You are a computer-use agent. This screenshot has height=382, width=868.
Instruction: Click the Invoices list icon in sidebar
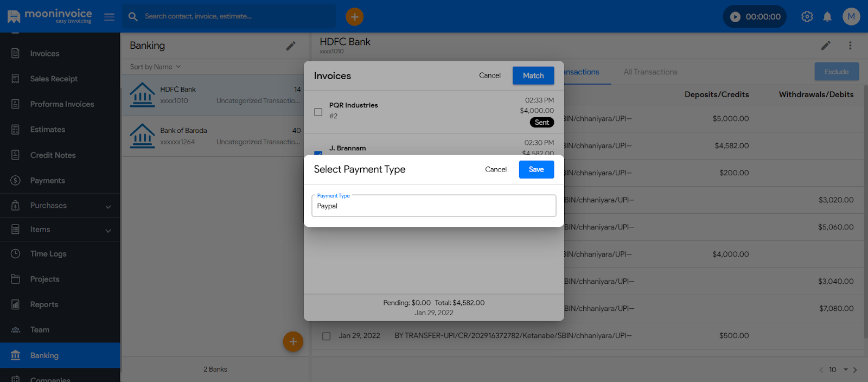pyautogui.click(x=16, y=53)
